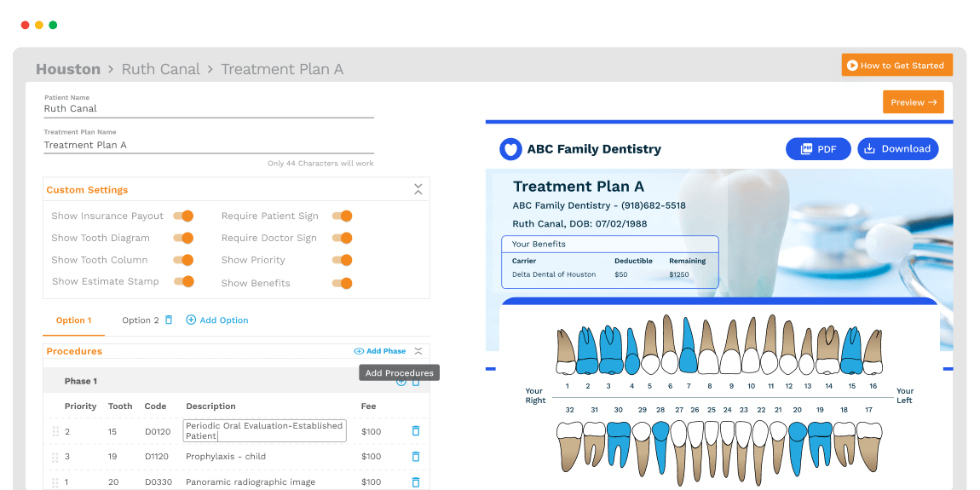Download the treatment plan

(x=897, y=149)
